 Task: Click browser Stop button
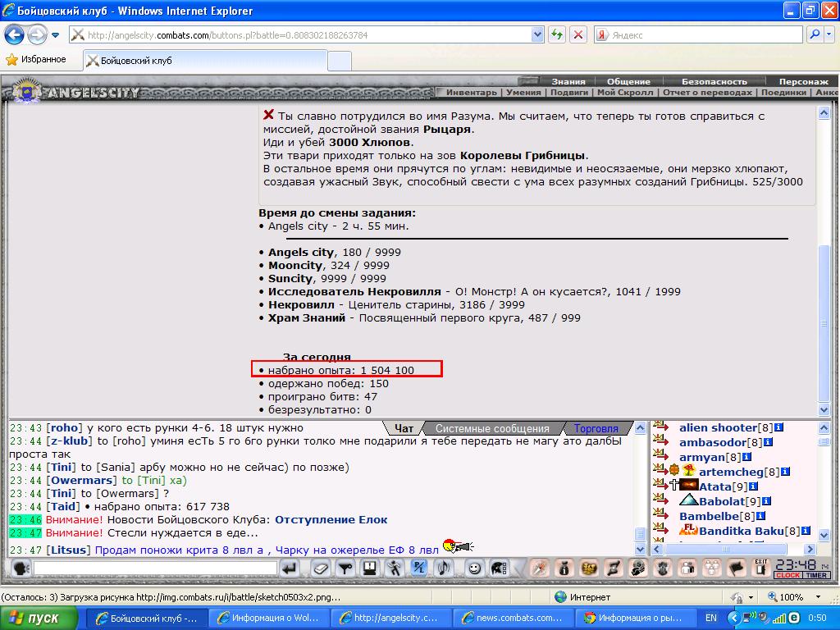click(578, 35)
